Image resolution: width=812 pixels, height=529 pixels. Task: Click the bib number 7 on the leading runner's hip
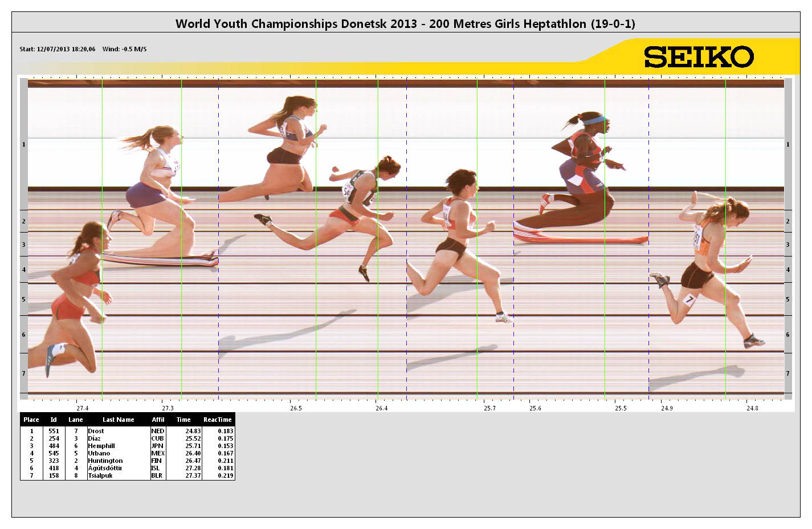pyautogui.click(x=689, y=299)
